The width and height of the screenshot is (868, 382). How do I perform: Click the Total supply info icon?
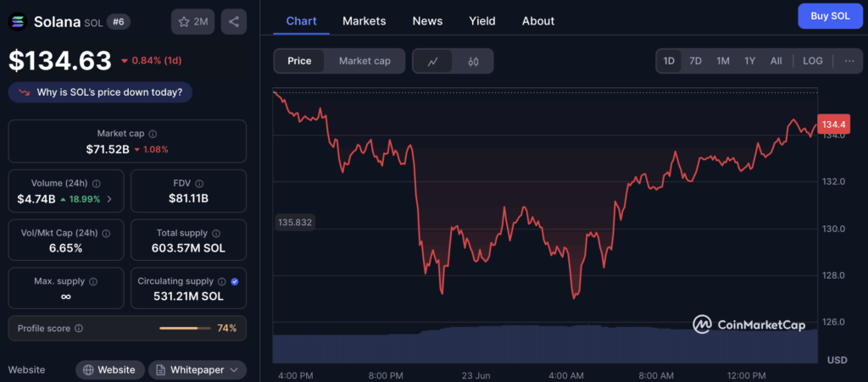[216, 233]
